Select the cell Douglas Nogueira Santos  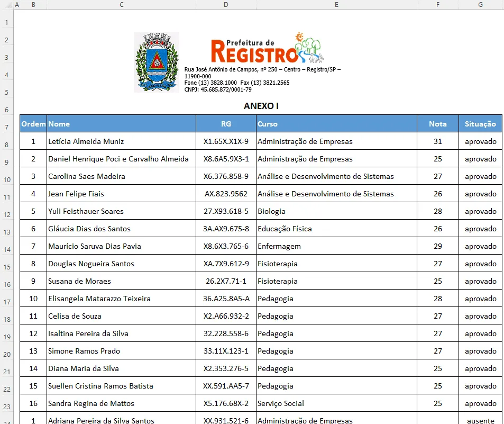(x=122, y=264)
